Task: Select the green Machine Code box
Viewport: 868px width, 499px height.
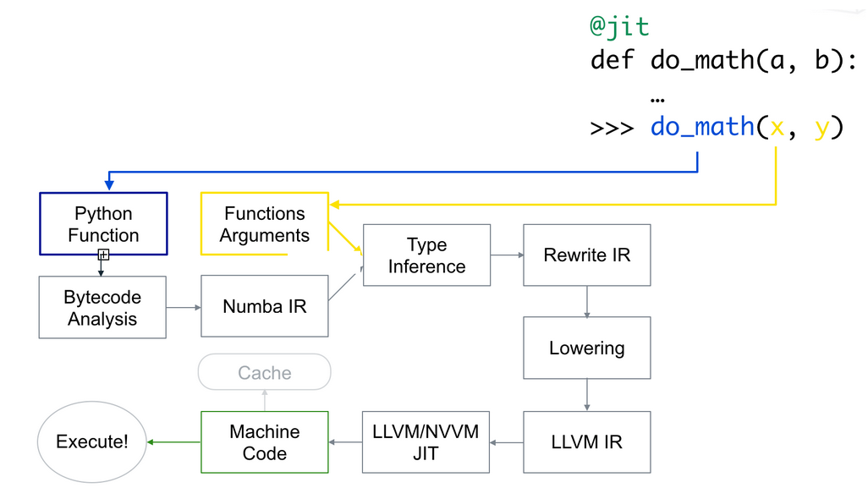Action: pos(264,441)
